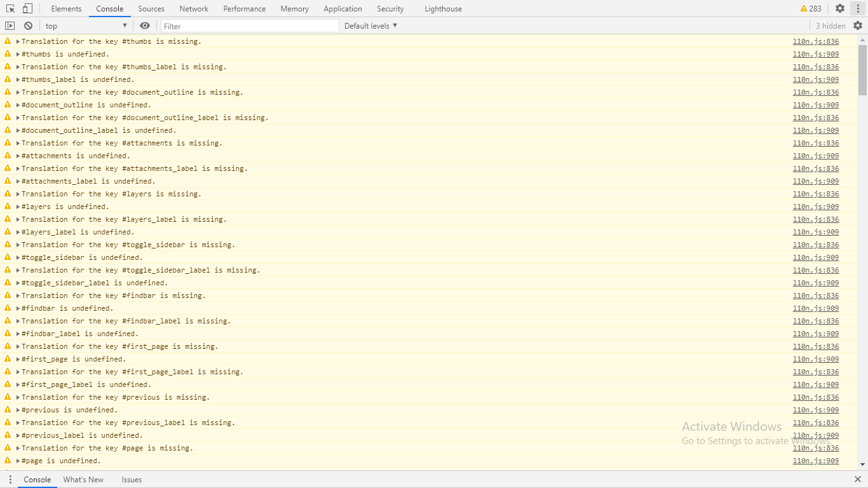Expand the '#attachments is missing' warning
The image size is (868, 488).
pyautogui.click(x=18, y=143)
